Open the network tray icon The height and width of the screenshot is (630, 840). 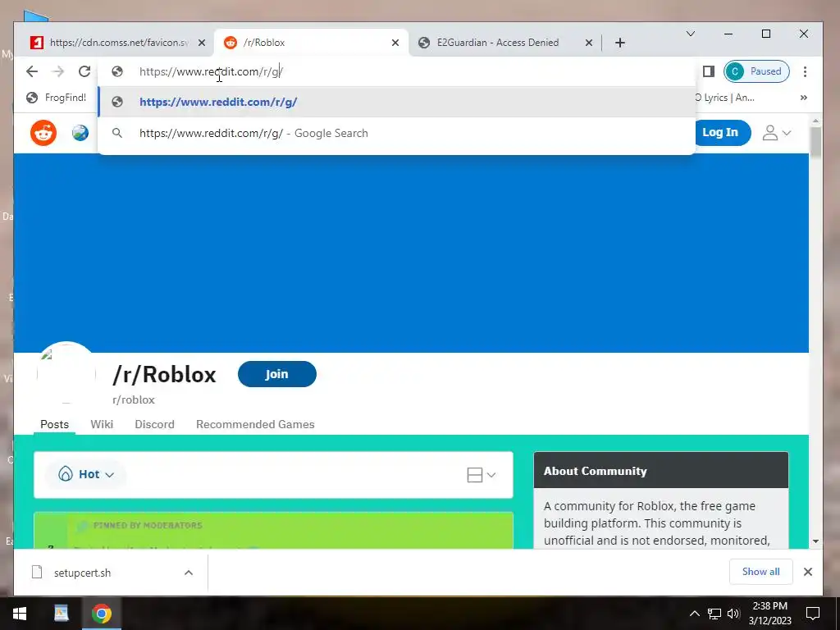pos(714,614)
